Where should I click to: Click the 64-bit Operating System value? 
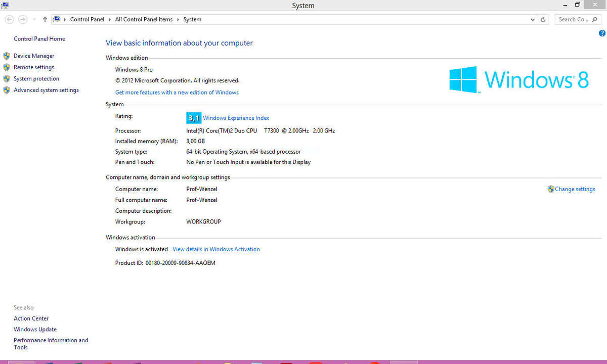pos(243,152)
